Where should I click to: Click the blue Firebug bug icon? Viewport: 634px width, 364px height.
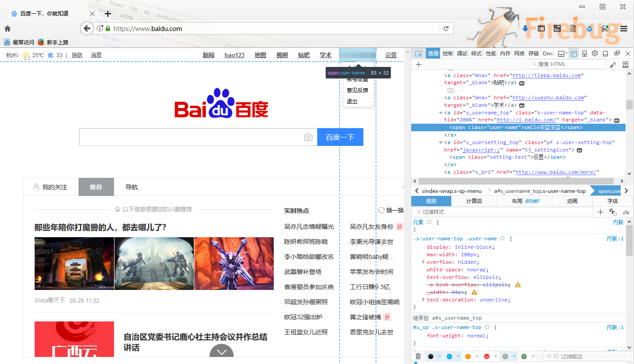tap(589, 28)
